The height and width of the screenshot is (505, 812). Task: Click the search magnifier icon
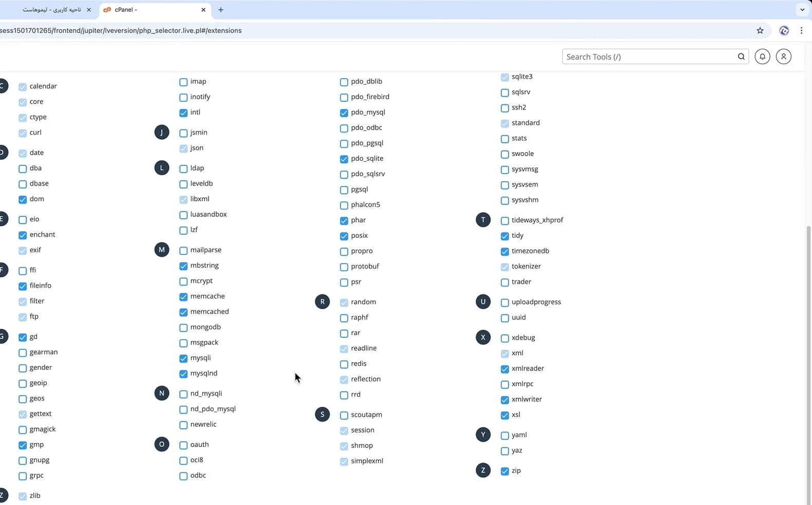coord(741,57)
